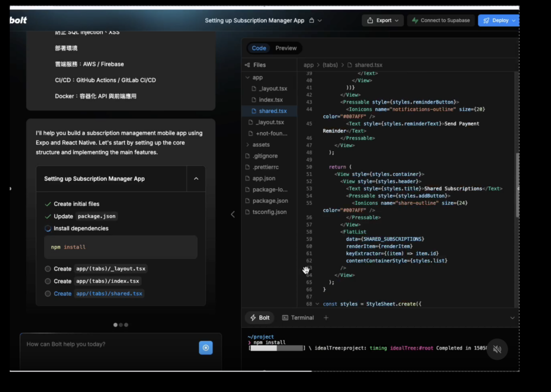Click SHARED_SUBSCRIPTIONS on code line 59
This screenshot has width=551, height=392.
click(x=392, y=239)
